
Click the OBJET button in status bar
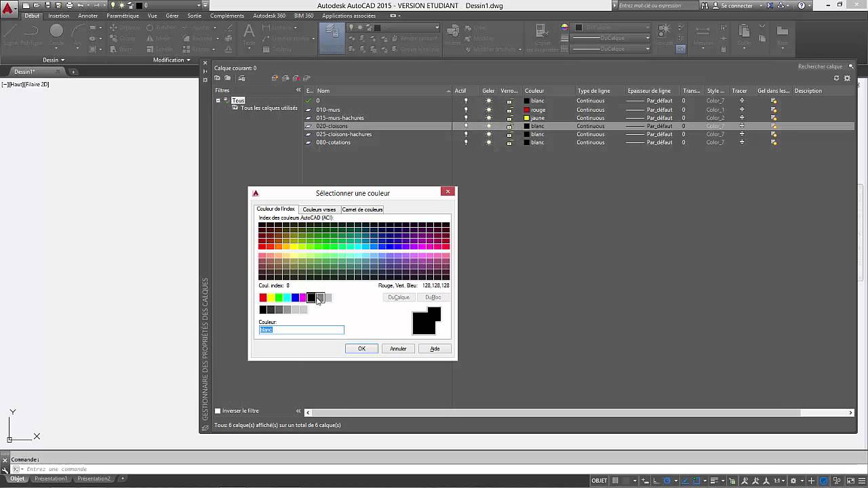(x=599, y=481)
